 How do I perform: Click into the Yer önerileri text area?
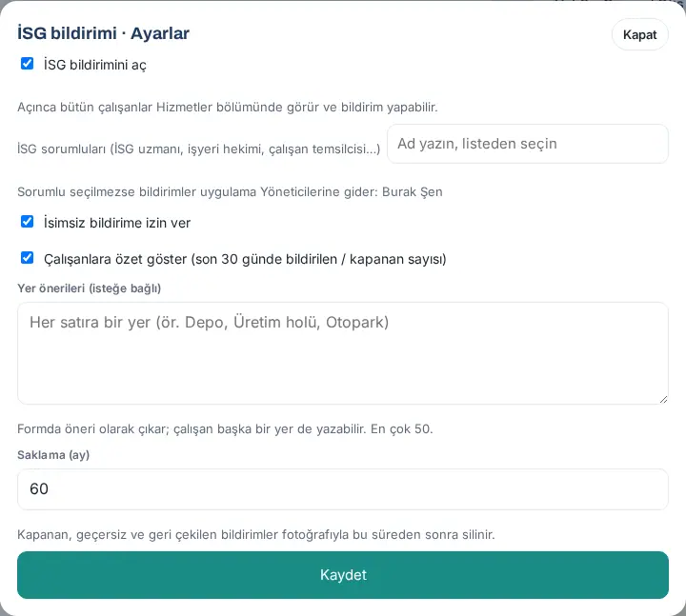click(x=343, y=353)
